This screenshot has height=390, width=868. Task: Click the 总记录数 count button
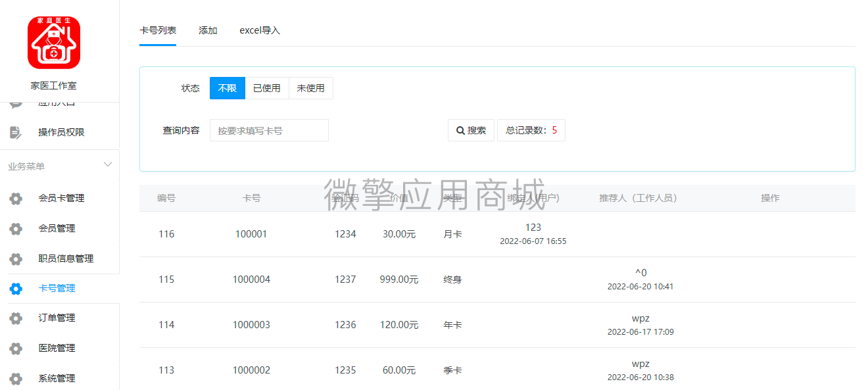(531, 130)
